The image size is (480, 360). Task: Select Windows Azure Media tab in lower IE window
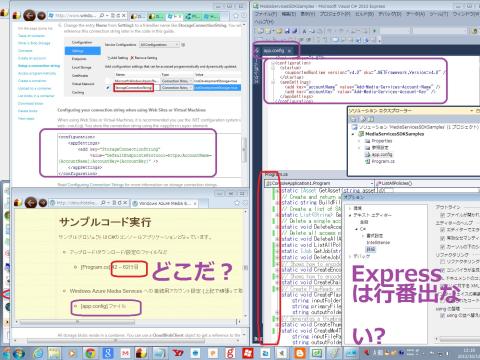(x=164, y=203)
